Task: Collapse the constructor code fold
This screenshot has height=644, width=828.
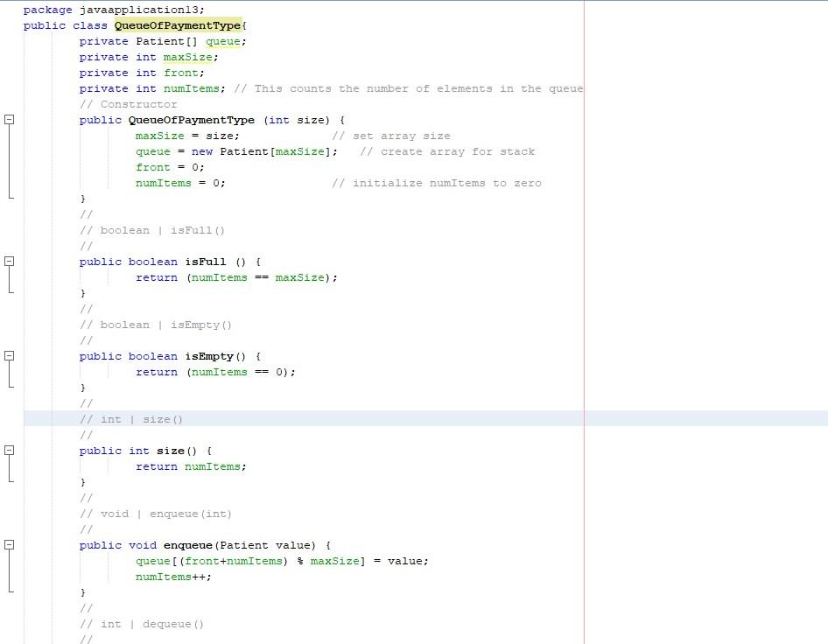Action: pos(10,120)
